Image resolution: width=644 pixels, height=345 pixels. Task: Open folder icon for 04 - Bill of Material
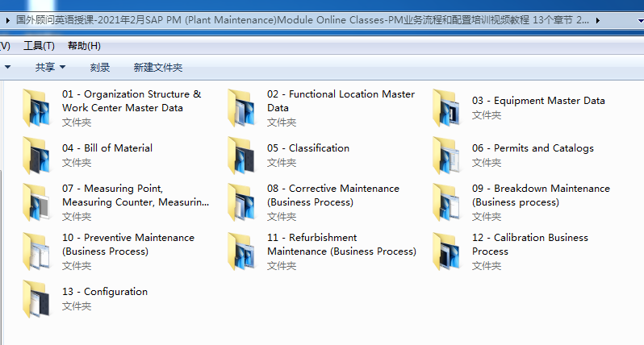point(36,156)
